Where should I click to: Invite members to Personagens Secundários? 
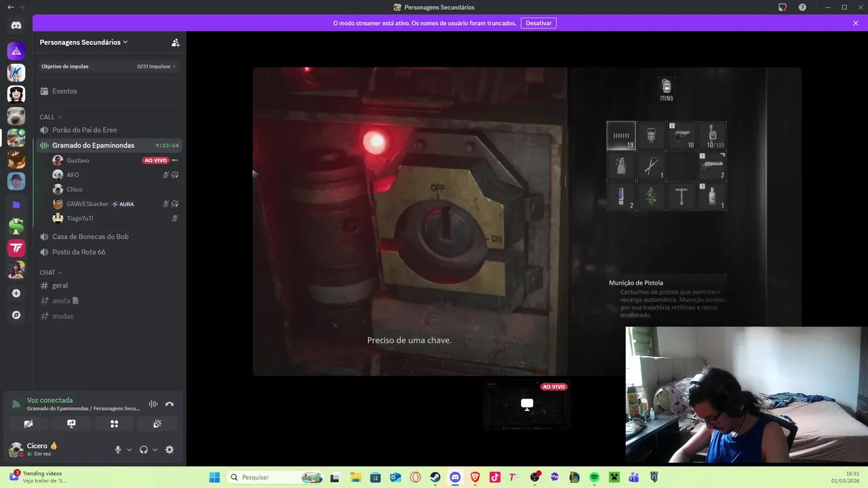[176, 42]
